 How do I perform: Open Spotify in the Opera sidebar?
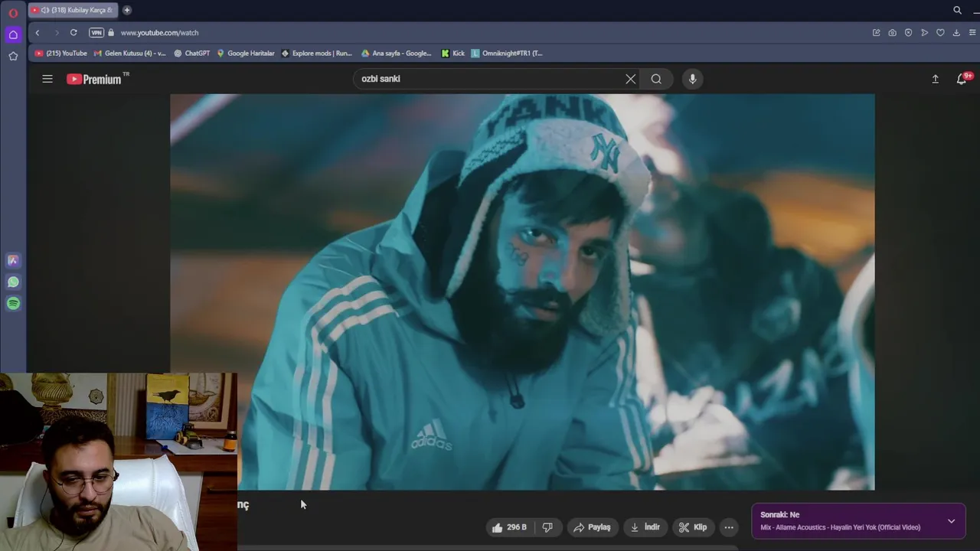[x=13, y=303]
